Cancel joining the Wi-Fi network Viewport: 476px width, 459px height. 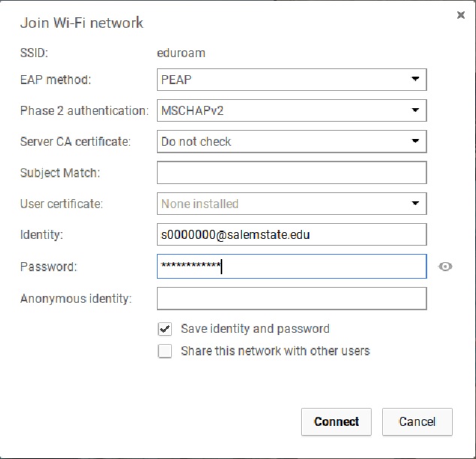point(417,421)
